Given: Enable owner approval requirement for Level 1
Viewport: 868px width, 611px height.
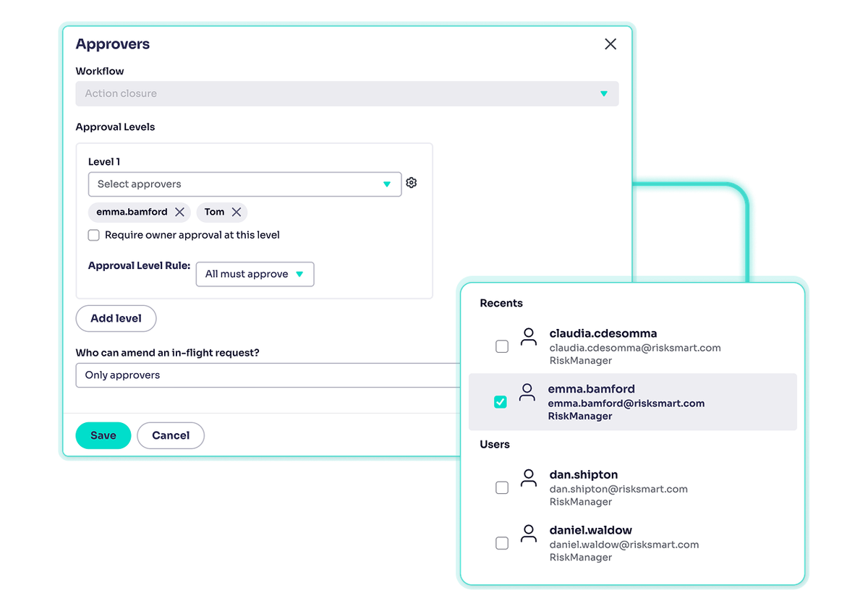Looking at the screenshot, I should (94, 235).
